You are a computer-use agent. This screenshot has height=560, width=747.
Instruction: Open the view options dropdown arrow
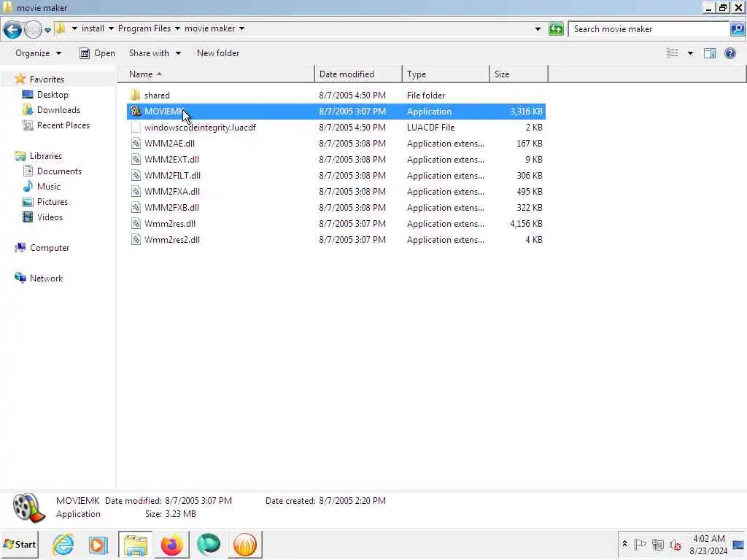[x=690, y=53]
